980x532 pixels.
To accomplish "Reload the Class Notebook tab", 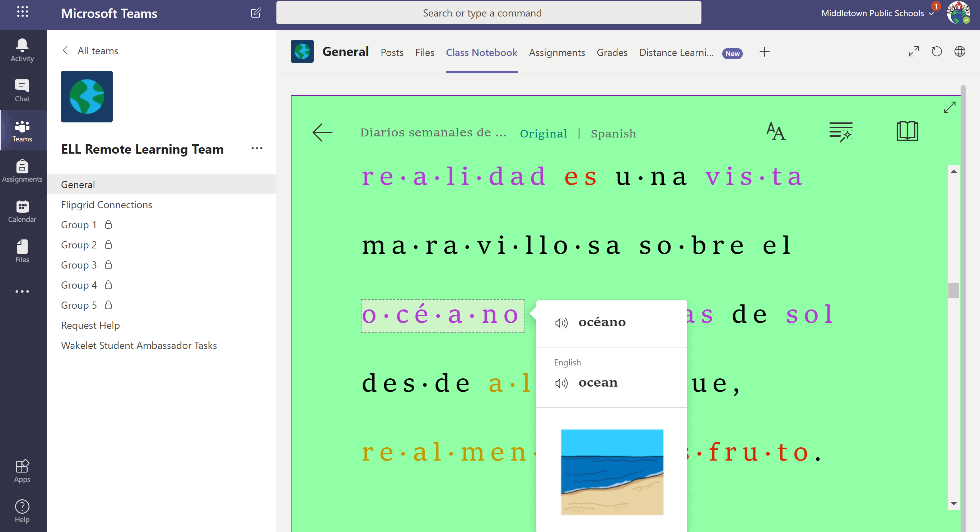I will [936, 52].
